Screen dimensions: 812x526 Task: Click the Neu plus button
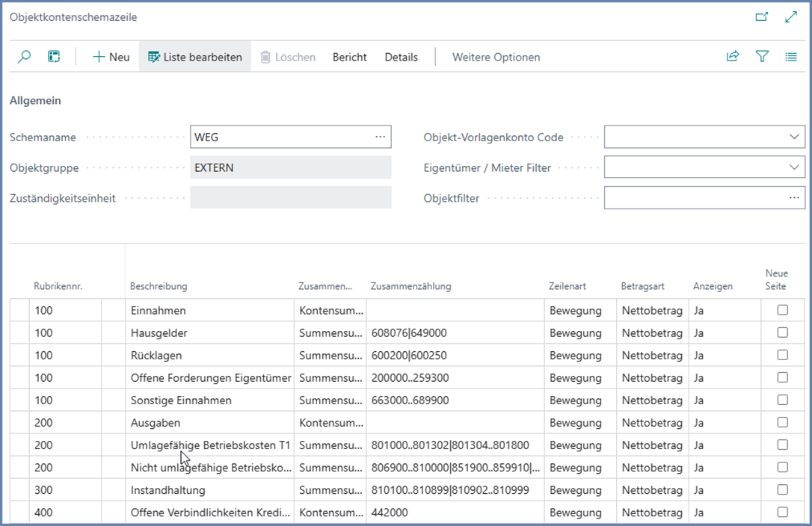coord(111,57)
